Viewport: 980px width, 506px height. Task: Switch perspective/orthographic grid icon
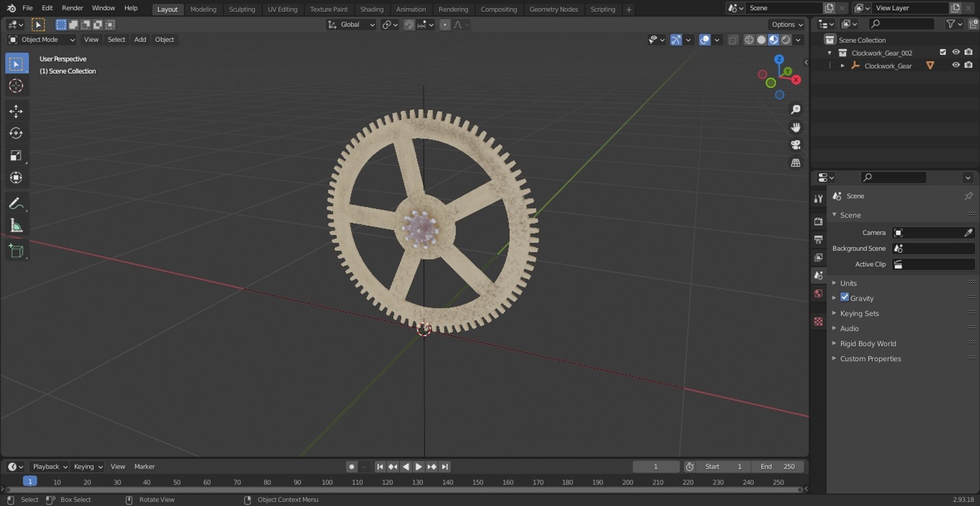tap(795, 163)
